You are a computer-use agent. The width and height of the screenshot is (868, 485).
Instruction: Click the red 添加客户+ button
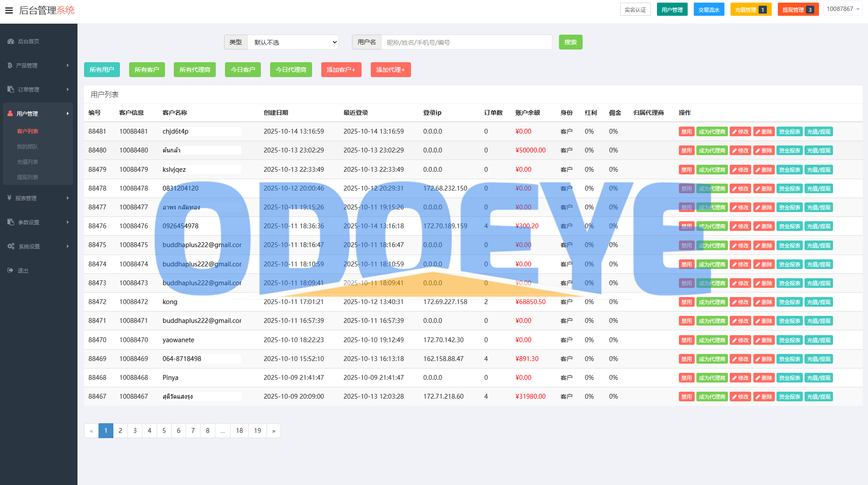click(x=341, y=70)
